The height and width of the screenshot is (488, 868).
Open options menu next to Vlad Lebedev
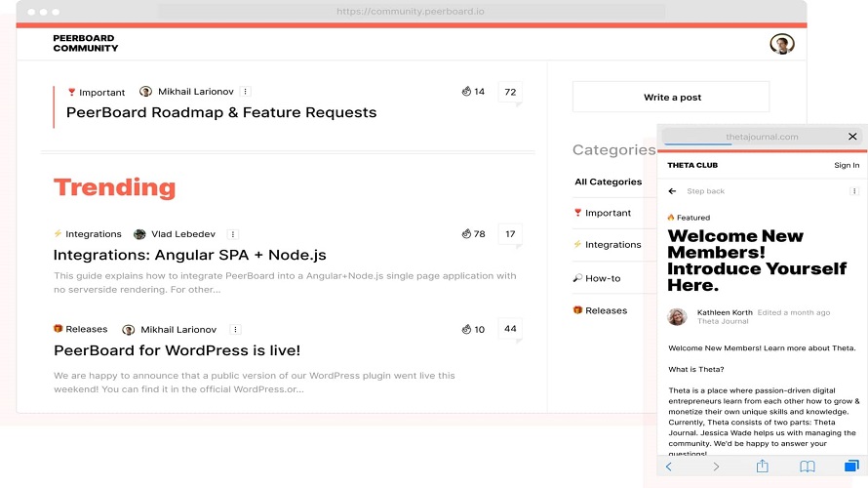pyautogui.click(x=233, y=234)
